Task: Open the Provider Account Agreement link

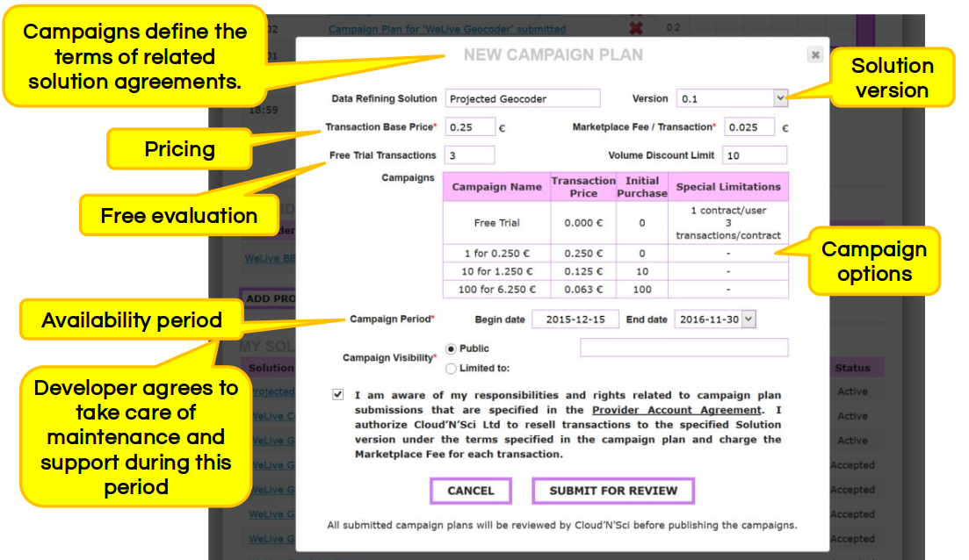Action: coord(676,410)
